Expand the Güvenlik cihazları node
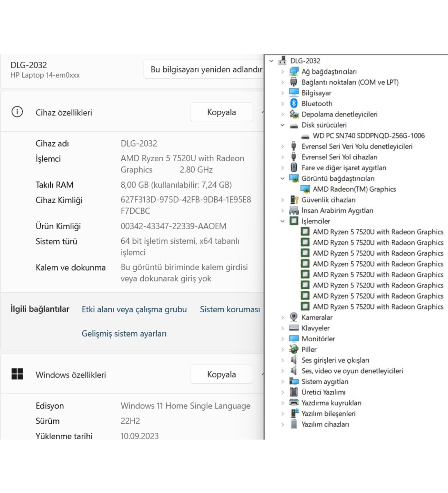The width and height of the screenshot is (448, 493). tap(283, 200)
